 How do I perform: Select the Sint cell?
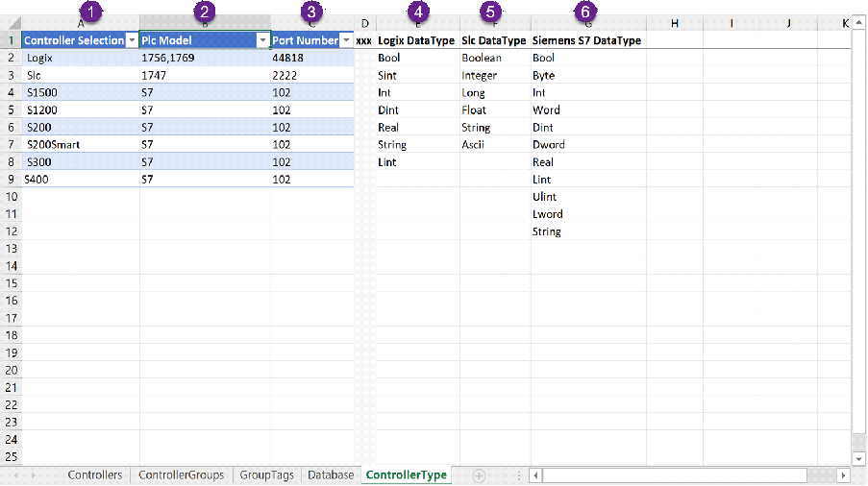(x=418, y=75)
